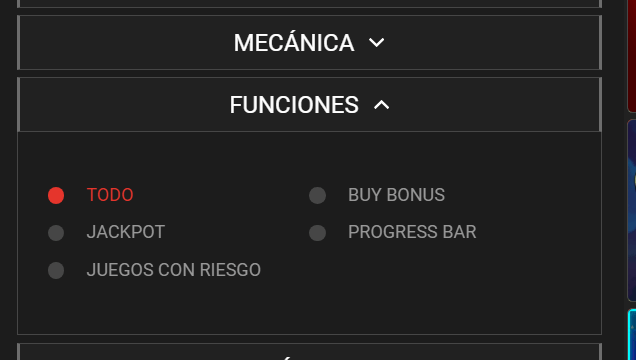636x360 pixels.
Task: Select the red TODO radio circle
Action: point(56,195)
